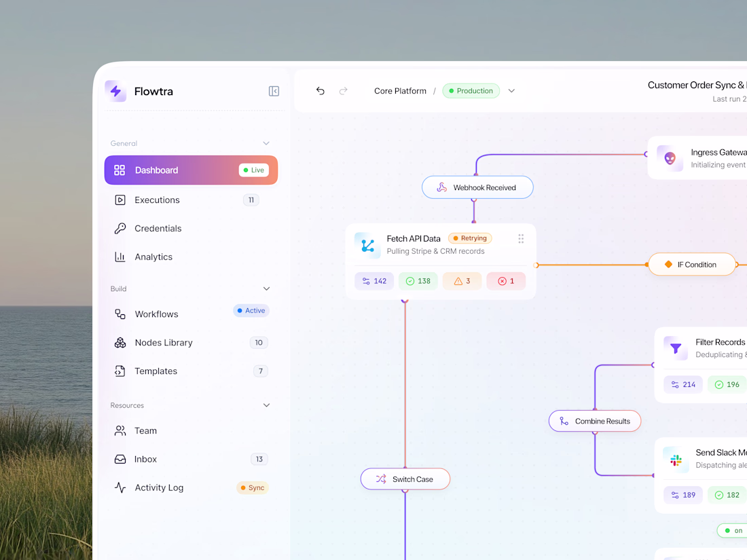Click the Activity Log pulse icon
The width and height of the screenshot is (747, 560).
pos(120,487)
